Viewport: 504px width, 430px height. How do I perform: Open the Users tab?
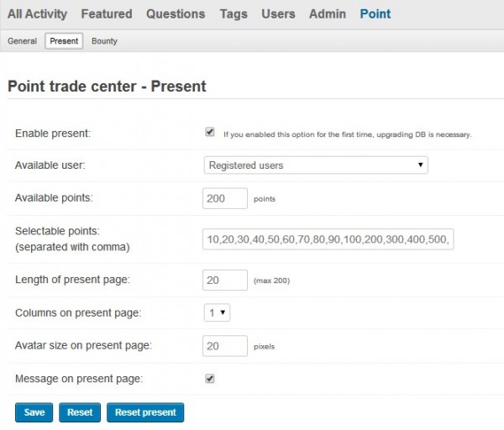click(278, 13)
